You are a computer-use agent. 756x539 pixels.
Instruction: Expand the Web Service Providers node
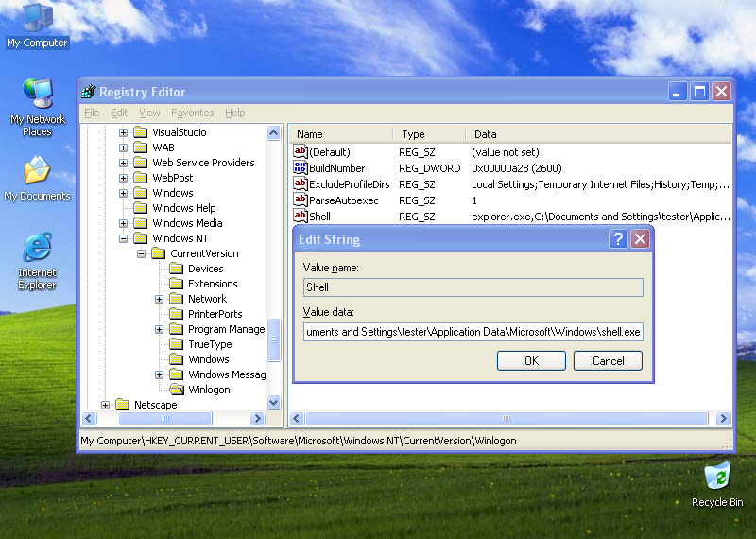(x=123, y=163)
